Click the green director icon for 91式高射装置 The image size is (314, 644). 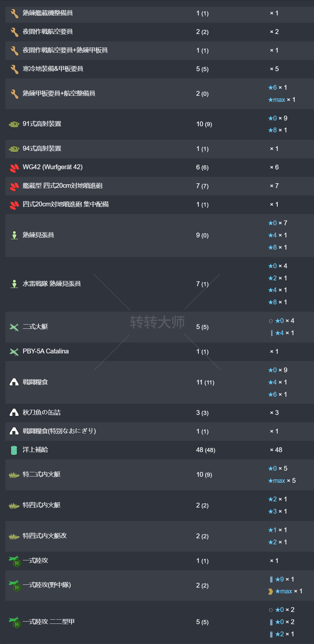click(14, 124)
